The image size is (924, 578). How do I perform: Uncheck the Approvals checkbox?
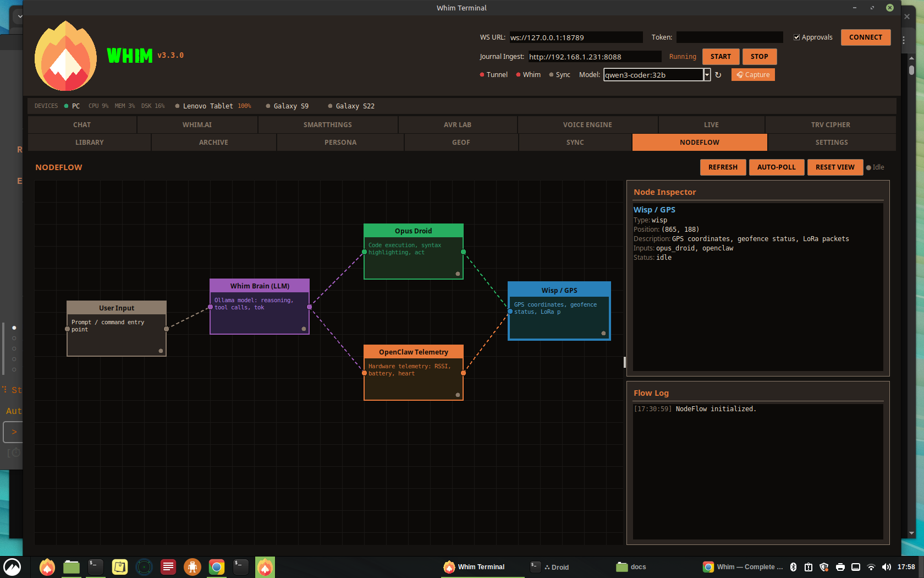[796, 37]
